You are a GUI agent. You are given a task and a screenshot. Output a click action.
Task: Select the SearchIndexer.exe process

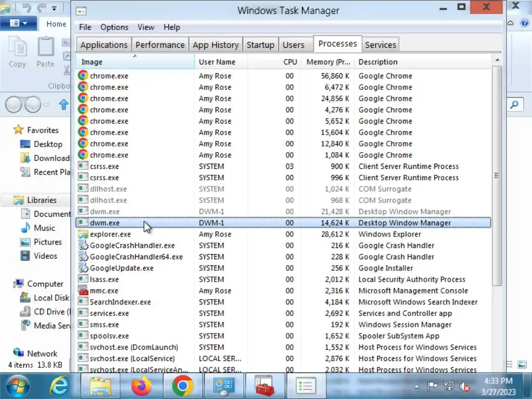click(283, 302)
